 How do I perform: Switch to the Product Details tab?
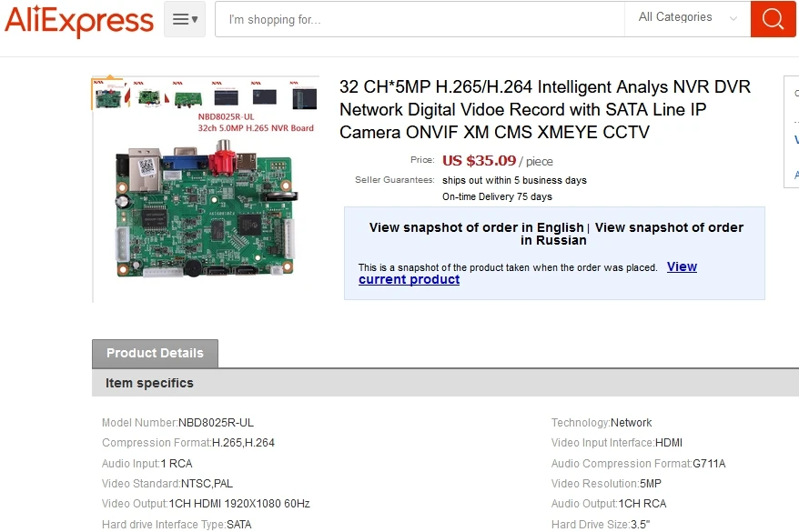[x=155, y=353]
